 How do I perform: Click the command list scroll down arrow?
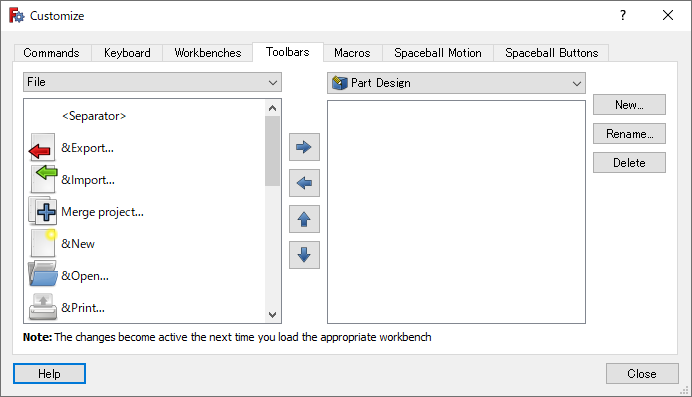tap(272, 314)
